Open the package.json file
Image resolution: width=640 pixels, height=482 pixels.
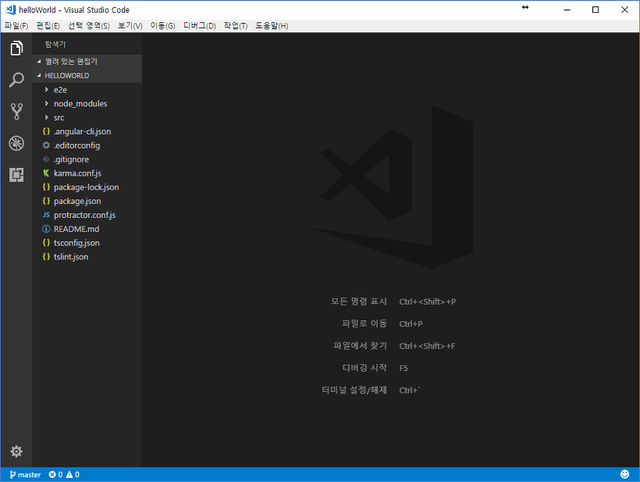[x=87, y=201]
